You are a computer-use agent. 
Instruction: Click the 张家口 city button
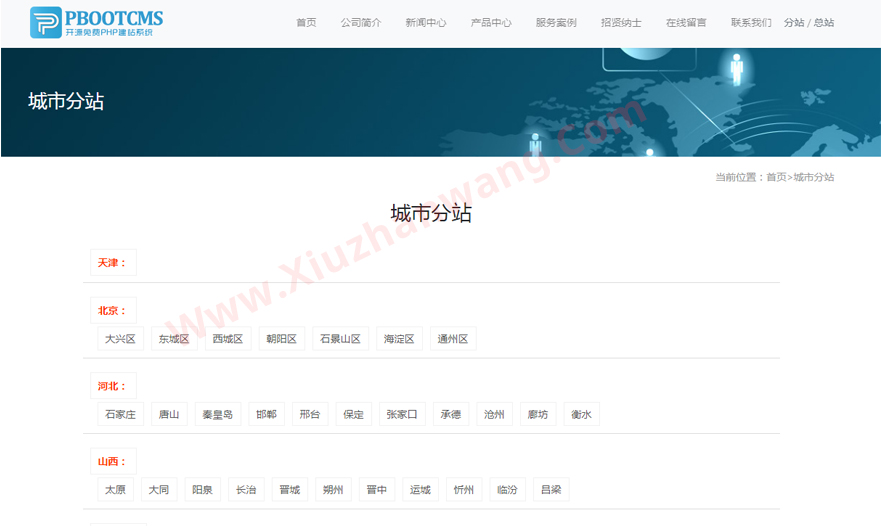click(402, 414)
